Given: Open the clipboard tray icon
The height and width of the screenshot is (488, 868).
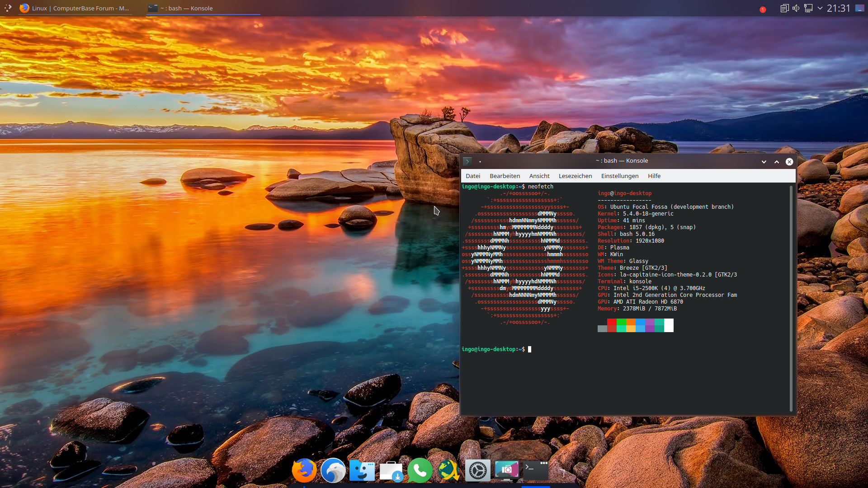Looking at the screenshot, I should pyautogui.click(x=784, y=8).
